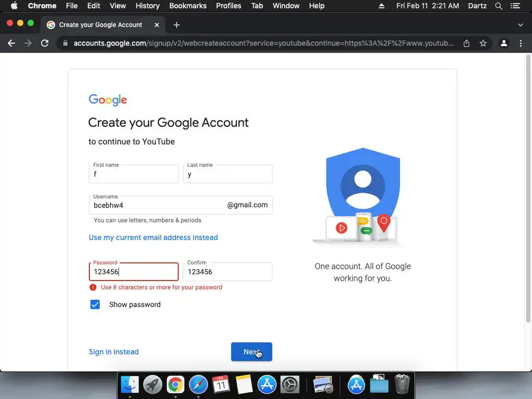The height and width of the screenshot is (399, 532).
Task: Open Notes from the Dock
Action: tap(244, 385)
